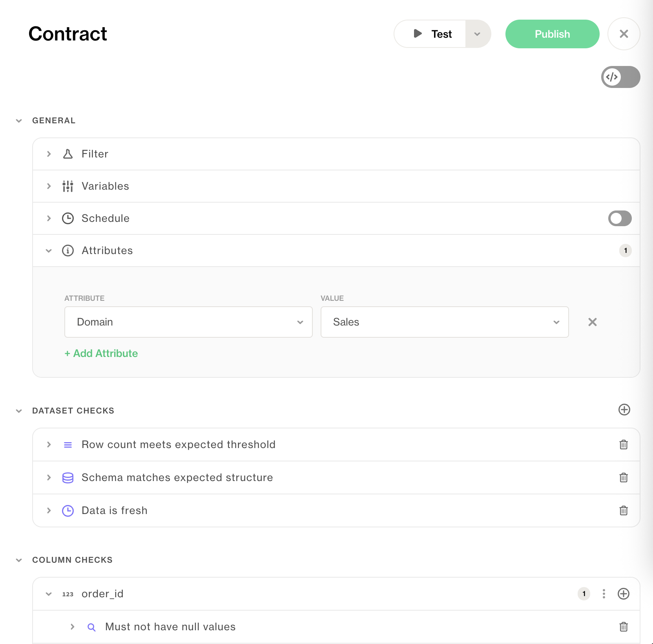Delete the Data is fresh check
This screenshot has width=653, height=644.
pos(624,510)
